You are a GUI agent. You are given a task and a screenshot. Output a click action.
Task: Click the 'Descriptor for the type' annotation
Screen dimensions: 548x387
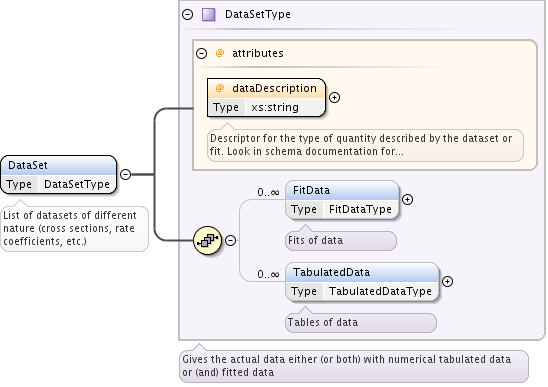365,145
